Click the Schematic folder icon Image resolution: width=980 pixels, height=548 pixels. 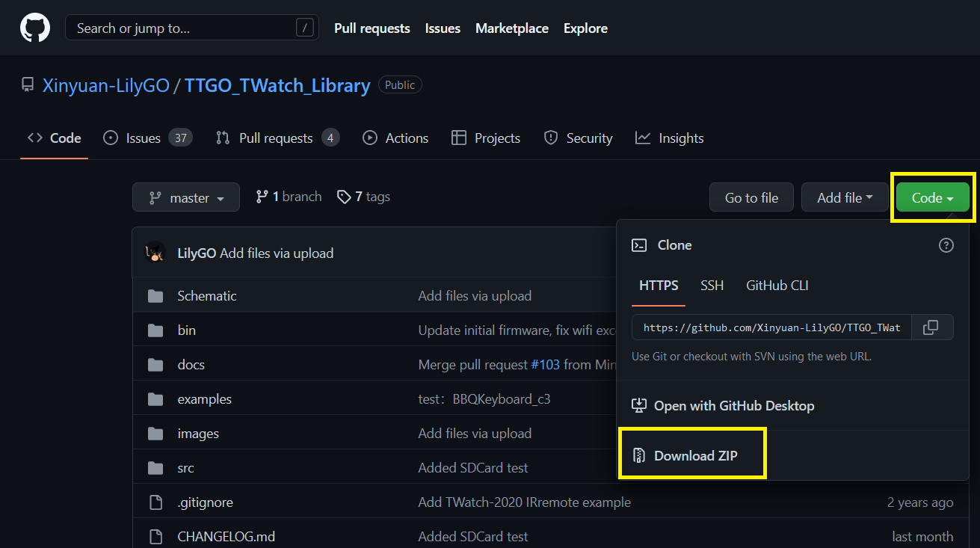click(155, 296)
